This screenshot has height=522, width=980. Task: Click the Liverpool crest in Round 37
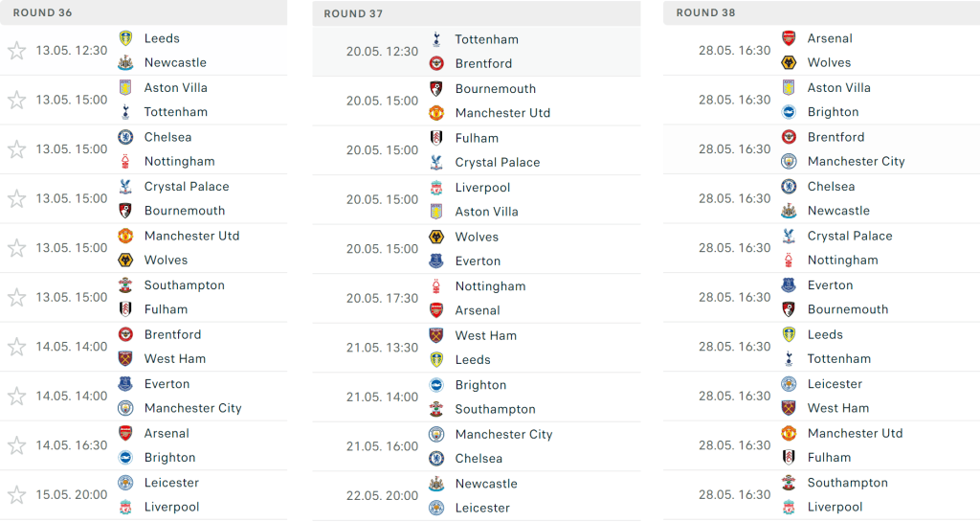click(x=436, y=188)
